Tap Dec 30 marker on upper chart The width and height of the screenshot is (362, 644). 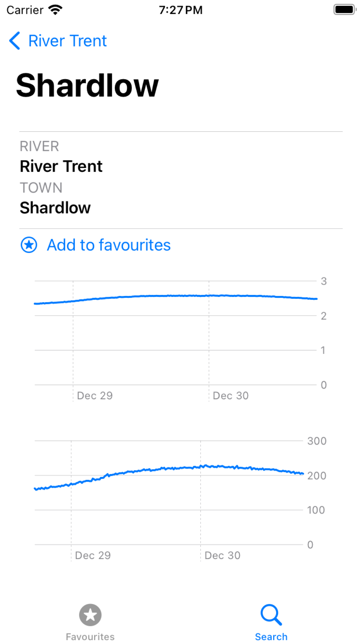(231, 395)
